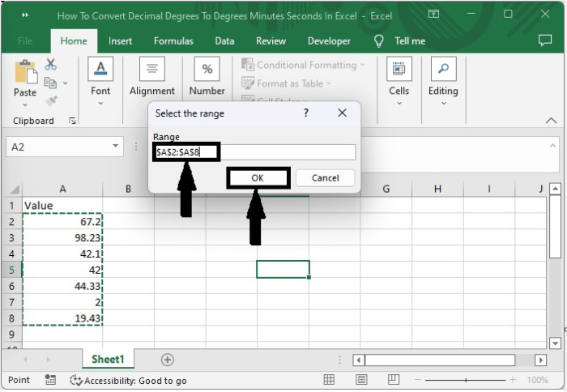Click the Paste clipboard icon
567x392 pixels.
coord(25,71)
